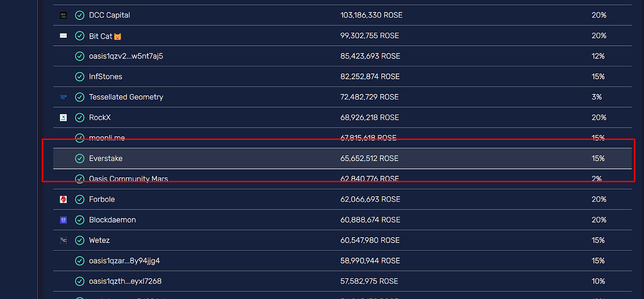Open validator oasis1qzth...eyxl7268
This screenshot has height=299, width=644.
click(125, 281)
